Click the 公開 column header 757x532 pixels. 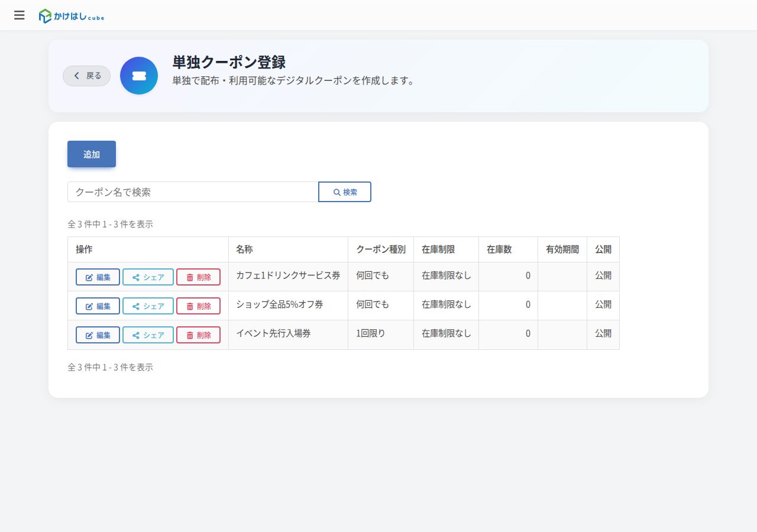point(603,249)
